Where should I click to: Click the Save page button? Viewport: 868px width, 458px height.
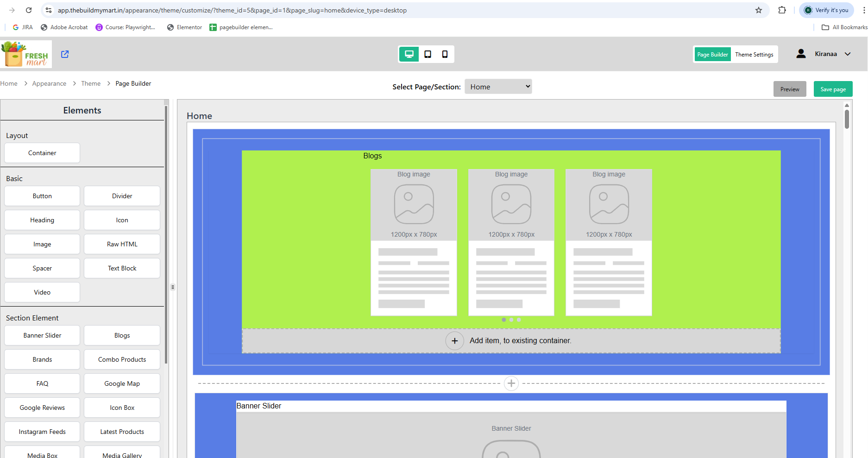[833, 89]
